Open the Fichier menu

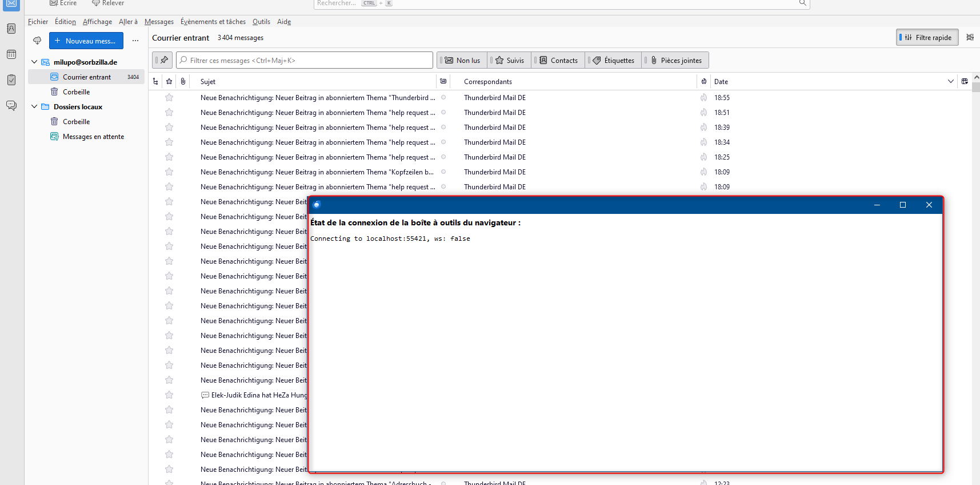[38, 22]
